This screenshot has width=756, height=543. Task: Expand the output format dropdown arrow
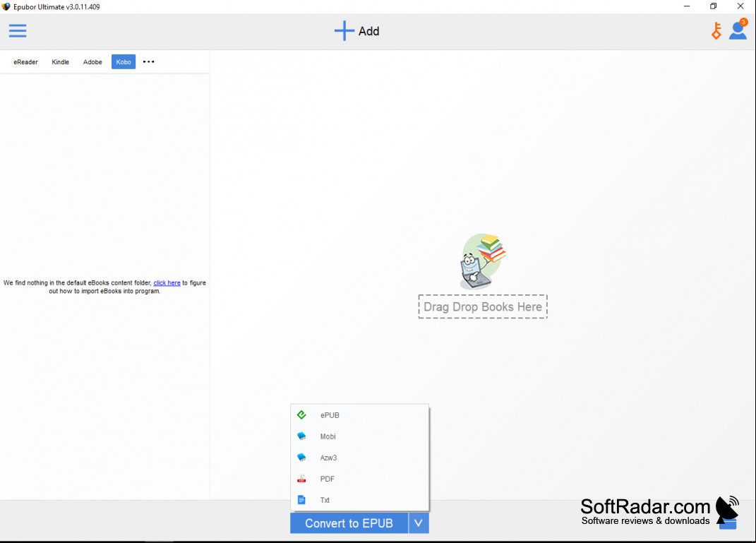pyautogui.click(x=419, y=523)
